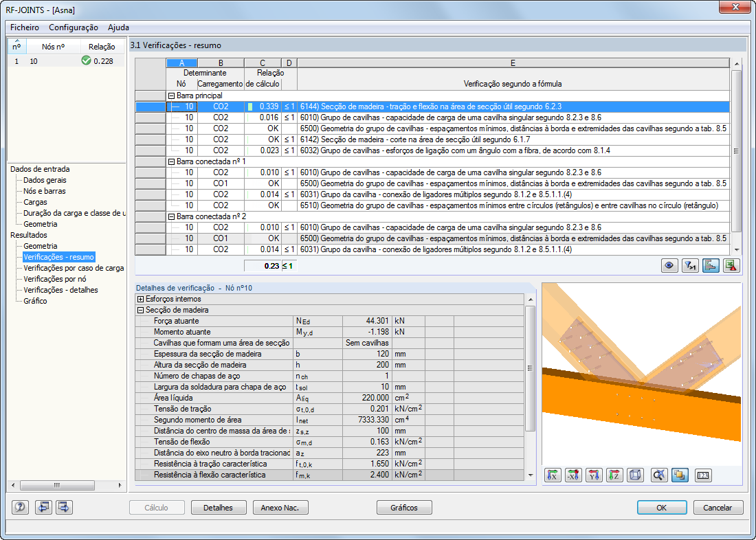
Task: Collapse the Barra conectada nº 1 group
Action: coord(170,161)
